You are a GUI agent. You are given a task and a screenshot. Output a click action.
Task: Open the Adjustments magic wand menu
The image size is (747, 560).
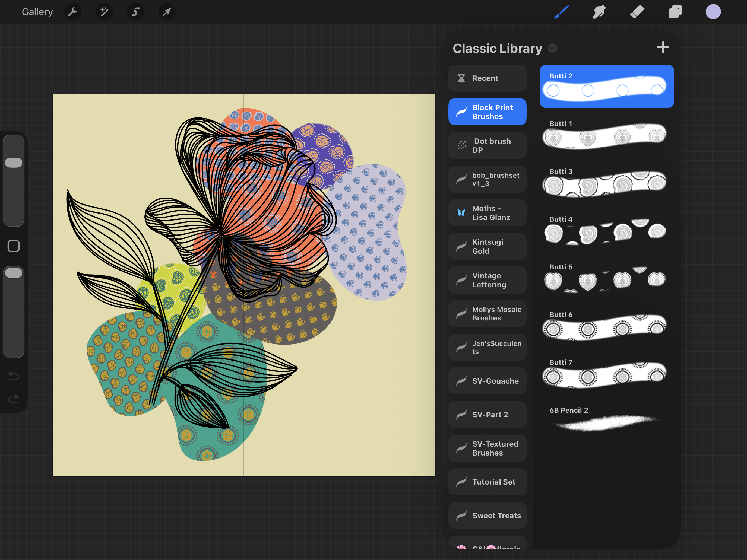coord(104,12)
